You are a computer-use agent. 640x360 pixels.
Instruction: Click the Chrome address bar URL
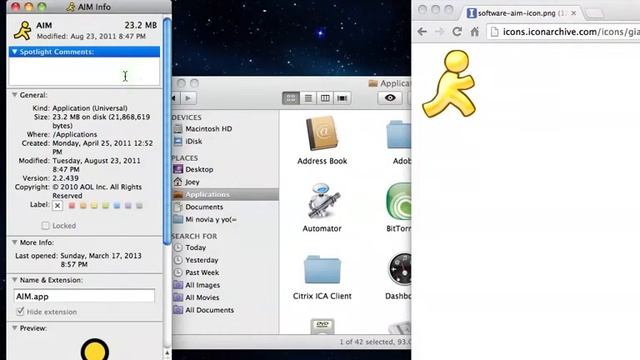[x=571, y=31]
